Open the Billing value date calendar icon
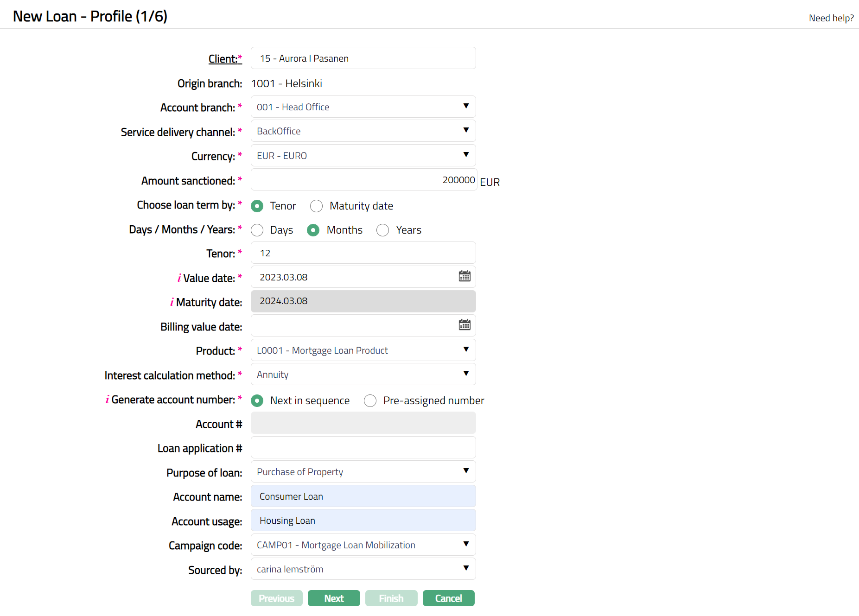 (464, 325)
